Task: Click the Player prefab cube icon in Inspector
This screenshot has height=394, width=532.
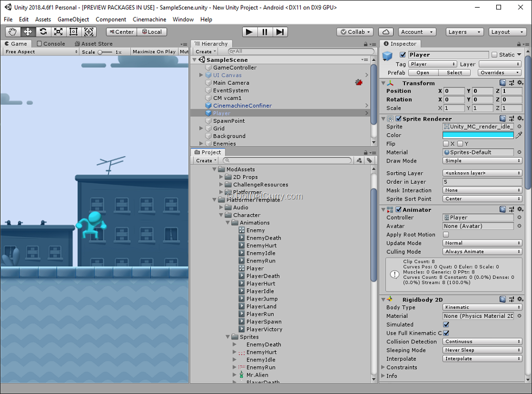Action: [388, 56]
